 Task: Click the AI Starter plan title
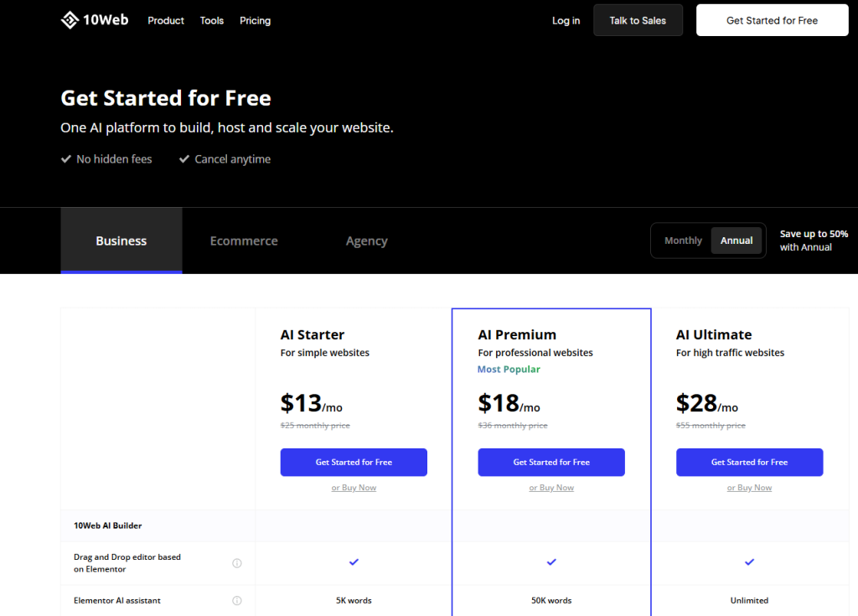(313, 334)
